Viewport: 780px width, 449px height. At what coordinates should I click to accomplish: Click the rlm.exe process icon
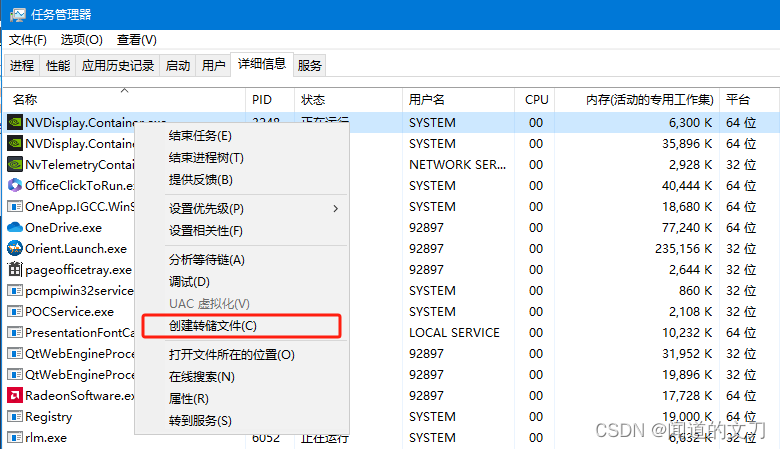point(15,438)
